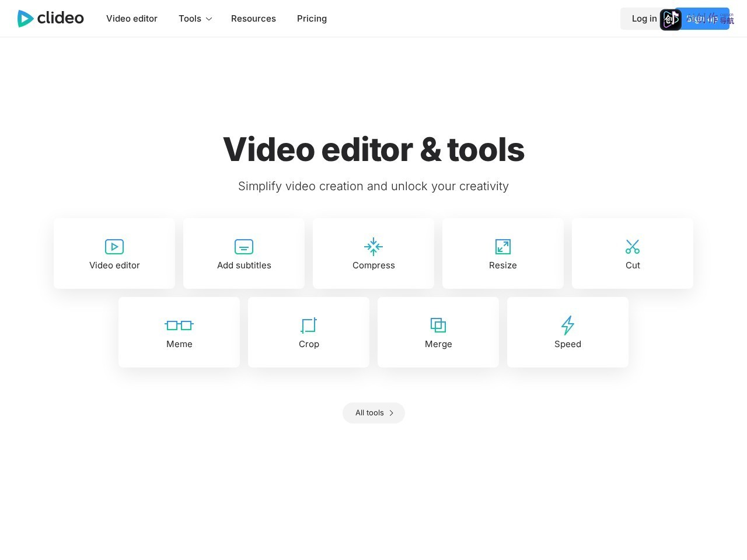Image resolution: width=747 pixels, height=560 pixels.
Task: Open Video editor in the top navigation
Action: [x=132, y=19]
